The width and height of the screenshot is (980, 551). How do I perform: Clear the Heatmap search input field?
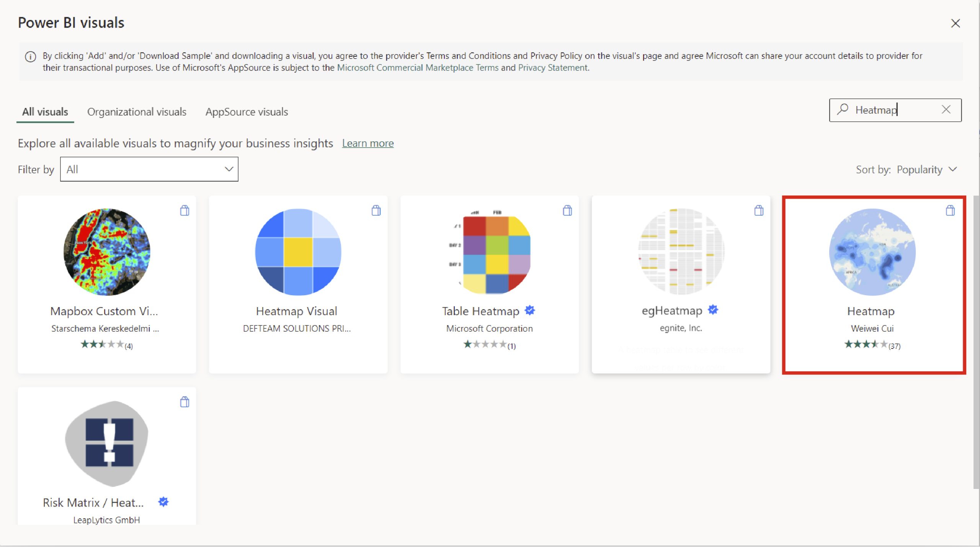[x=947, y=110]
